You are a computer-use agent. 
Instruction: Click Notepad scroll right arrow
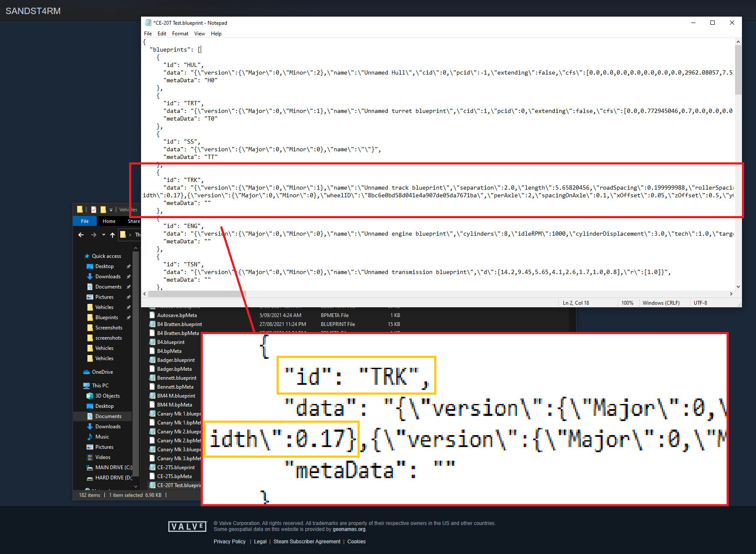731,294
